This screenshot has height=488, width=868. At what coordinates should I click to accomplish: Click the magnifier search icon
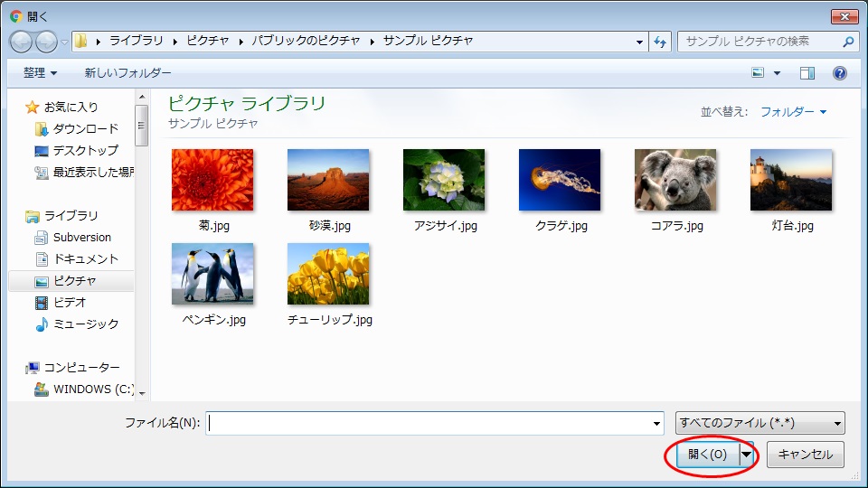coord(848,42)
